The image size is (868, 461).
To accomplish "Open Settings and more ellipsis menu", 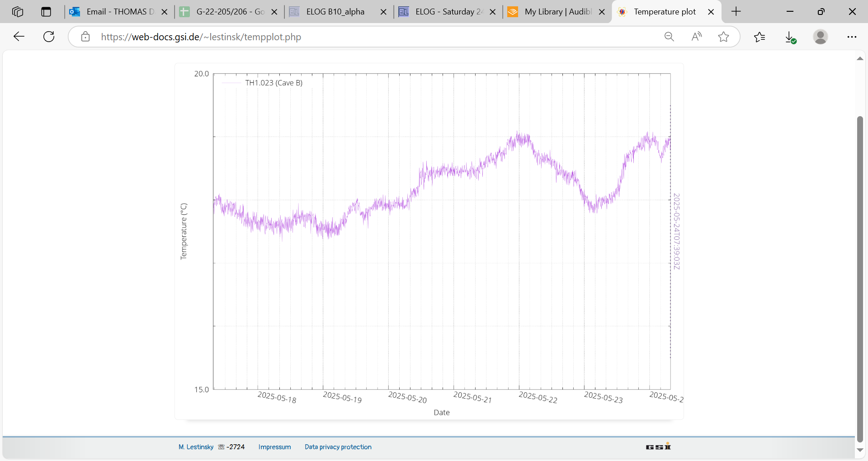I will coord(852,37).
